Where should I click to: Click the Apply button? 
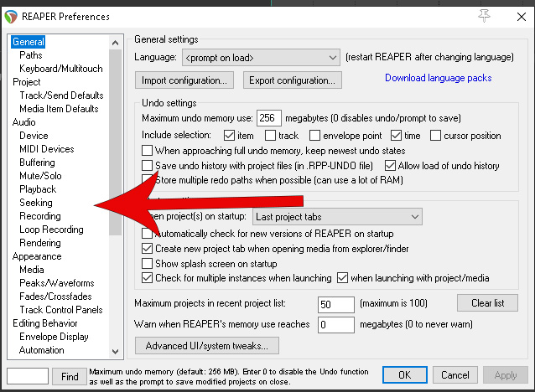(x=506, y=375)
